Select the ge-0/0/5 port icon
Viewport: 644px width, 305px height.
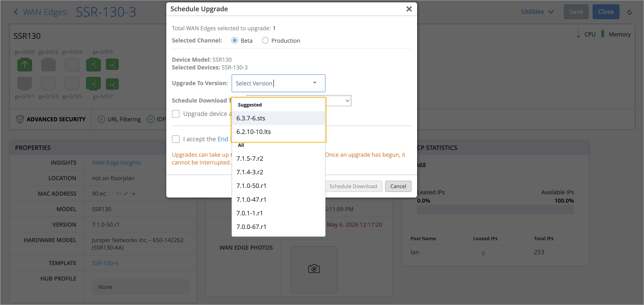(72, 84)
